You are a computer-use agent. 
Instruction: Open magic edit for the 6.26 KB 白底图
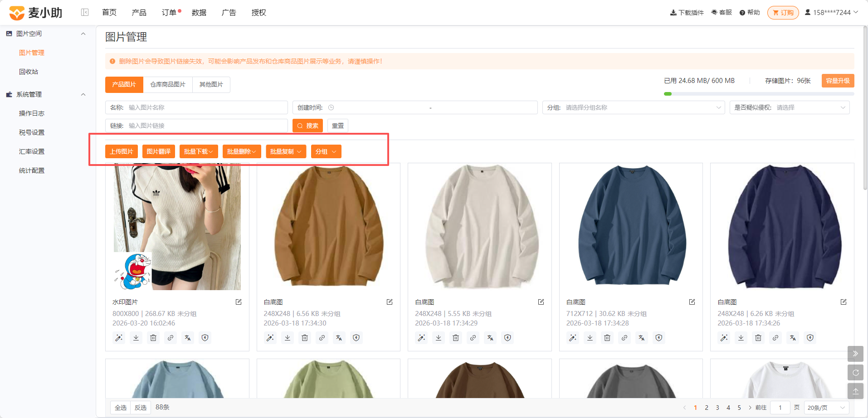(x=724, y=338)
